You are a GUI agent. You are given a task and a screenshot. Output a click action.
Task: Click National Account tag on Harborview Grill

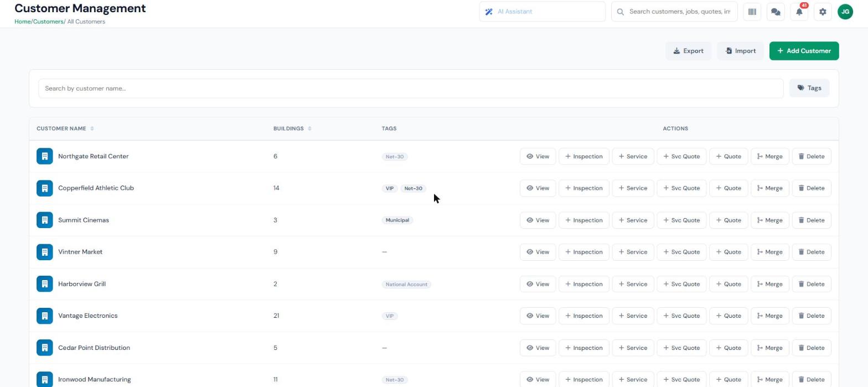click(406, 285)
